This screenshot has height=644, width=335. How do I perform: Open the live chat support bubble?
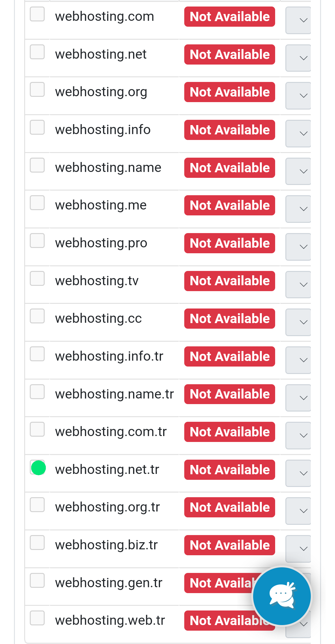(282, 596)
